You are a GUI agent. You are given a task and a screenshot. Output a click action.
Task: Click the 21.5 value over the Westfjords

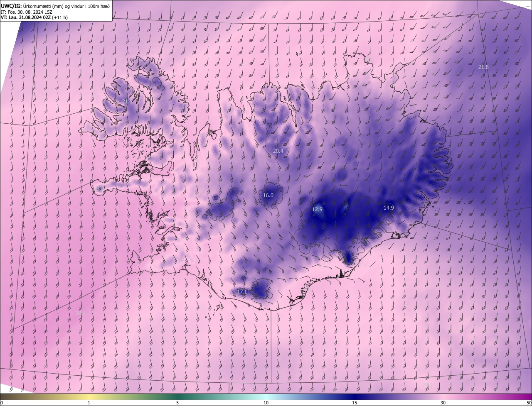(x=127, y=101)
